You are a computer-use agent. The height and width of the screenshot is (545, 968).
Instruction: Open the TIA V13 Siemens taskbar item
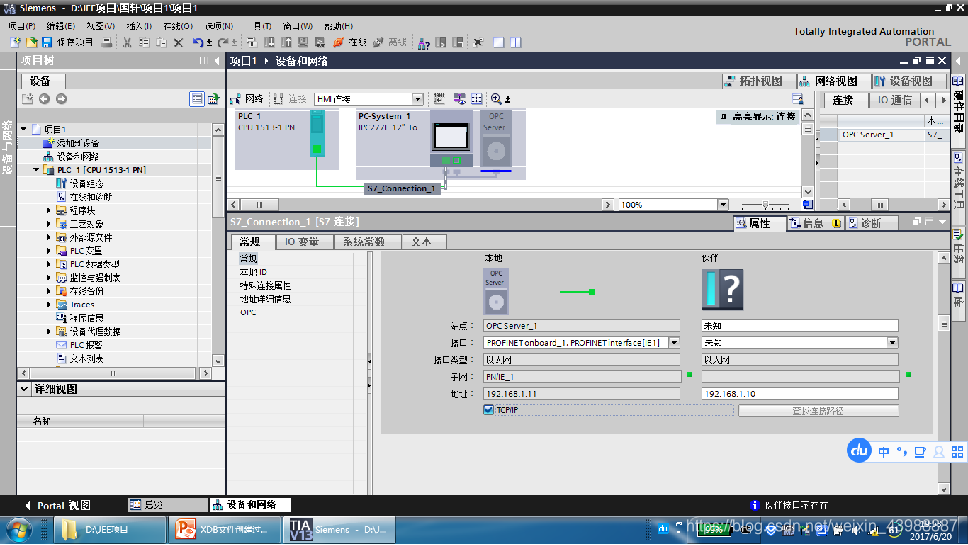click(x=340, y=530)
